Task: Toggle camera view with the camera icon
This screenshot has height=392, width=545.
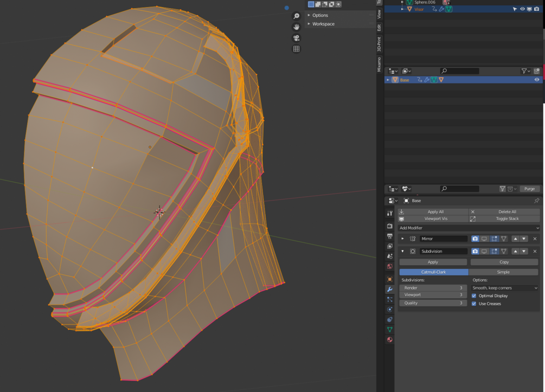Action: (x=296, y=38)
